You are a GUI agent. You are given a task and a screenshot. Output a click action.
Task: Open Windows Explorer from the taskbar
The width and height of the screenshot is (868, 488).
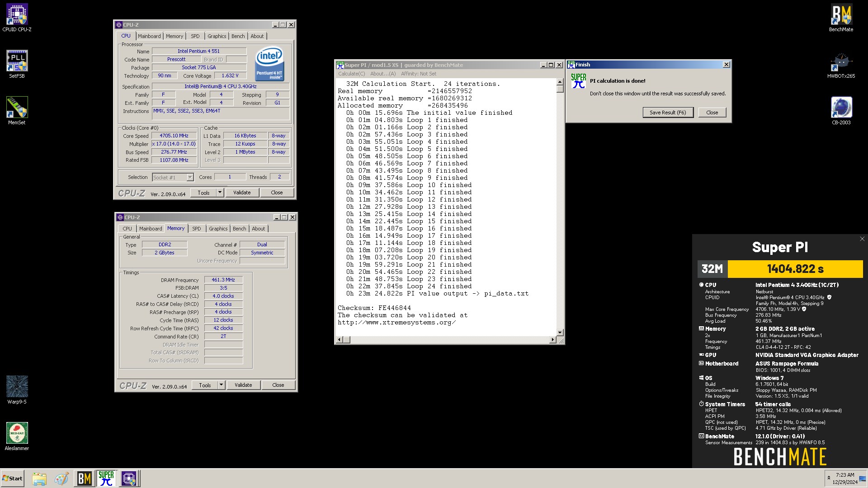[x=39, y=478]
